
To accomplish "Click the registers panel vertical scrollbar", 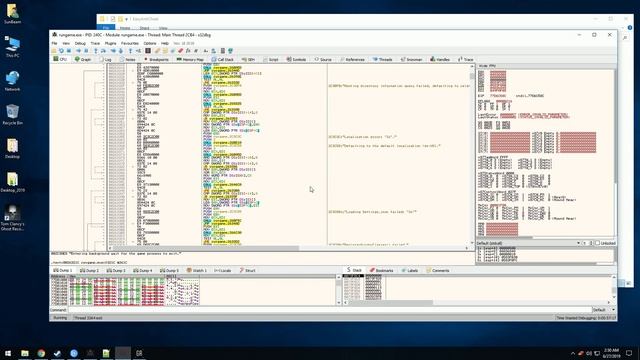I will click(615, 153).
